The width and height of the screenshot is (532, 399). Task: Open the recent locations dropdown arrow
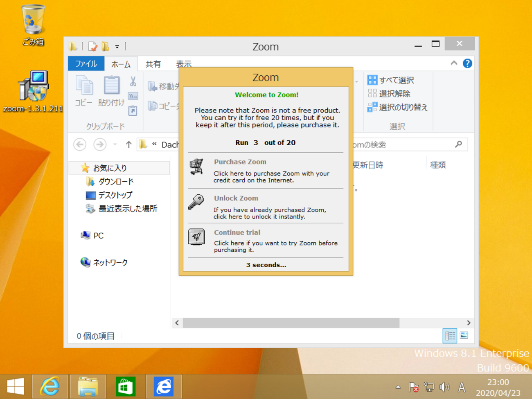pos(115,144)
